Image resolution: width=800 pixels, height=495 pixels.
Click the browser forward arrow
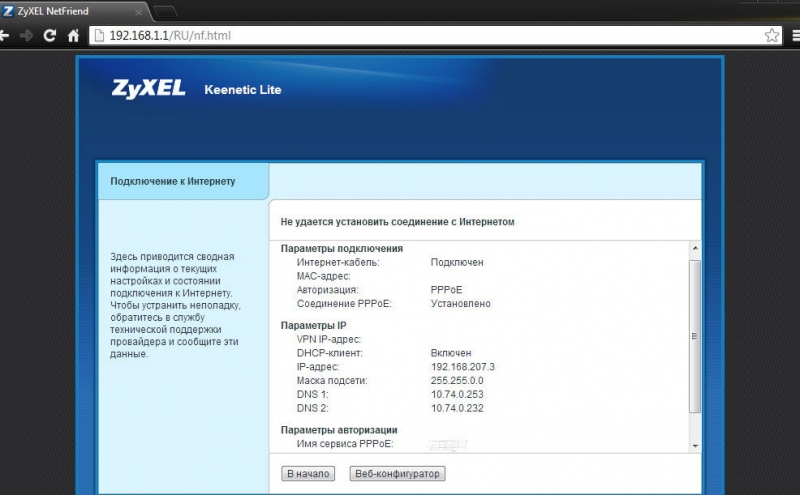click(x=26, y=35)
